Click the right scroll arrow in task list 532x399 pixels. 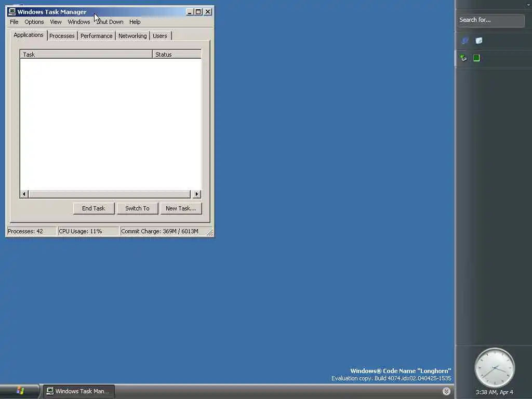click(x=197, y=194)
